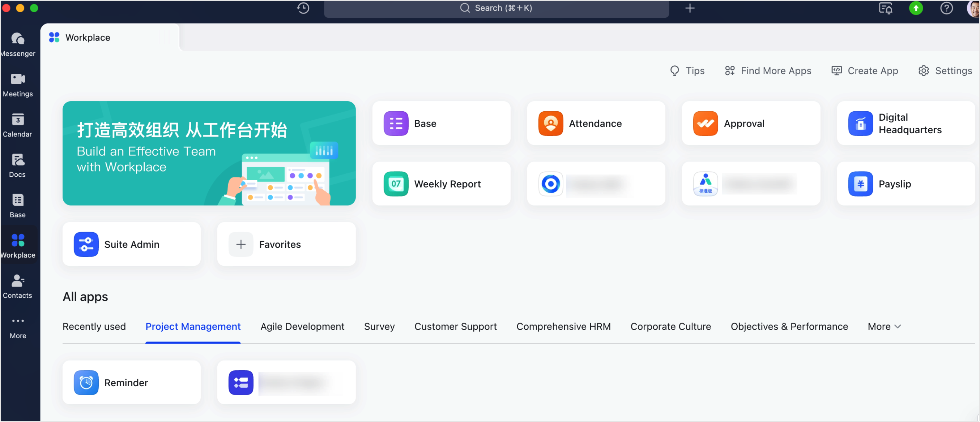Open the Customer Support tab
The width and height of the screenshot is (980, 422).
(455, 327)
